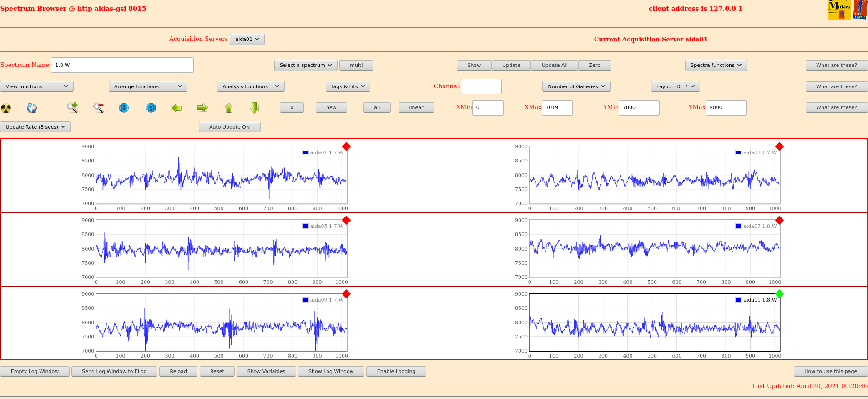Click the green up arrow icon

pos(229,108)
